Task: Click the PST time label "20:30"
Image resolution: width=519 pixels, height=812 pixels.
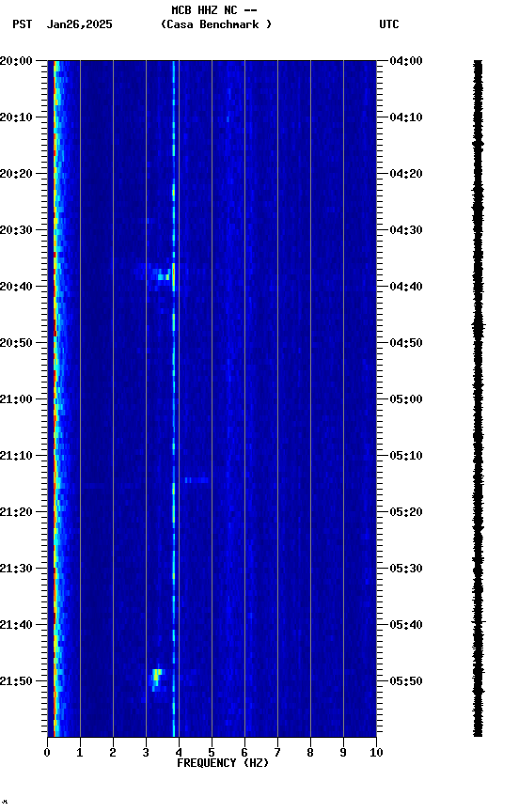Action: (x=16, y=230)
